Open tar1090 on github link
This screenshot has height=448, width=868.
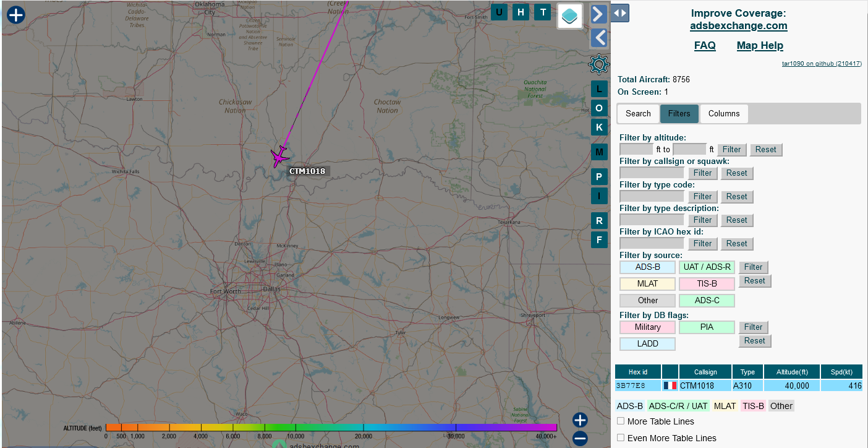[x=822, y=64]
